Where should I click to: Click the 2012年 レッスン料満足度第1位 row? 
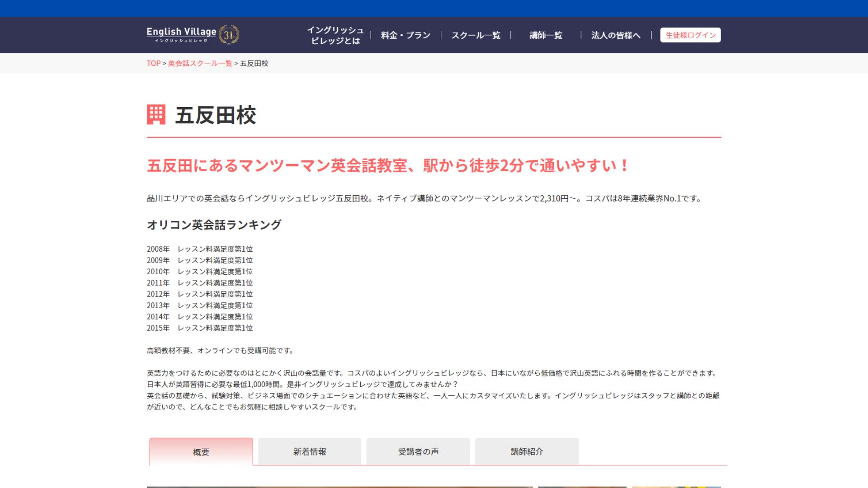click(200, 294)
